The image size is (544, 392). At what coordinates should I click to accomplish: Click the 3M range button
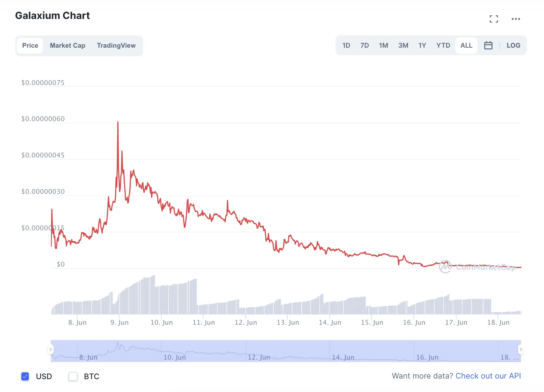pos(403,45)
